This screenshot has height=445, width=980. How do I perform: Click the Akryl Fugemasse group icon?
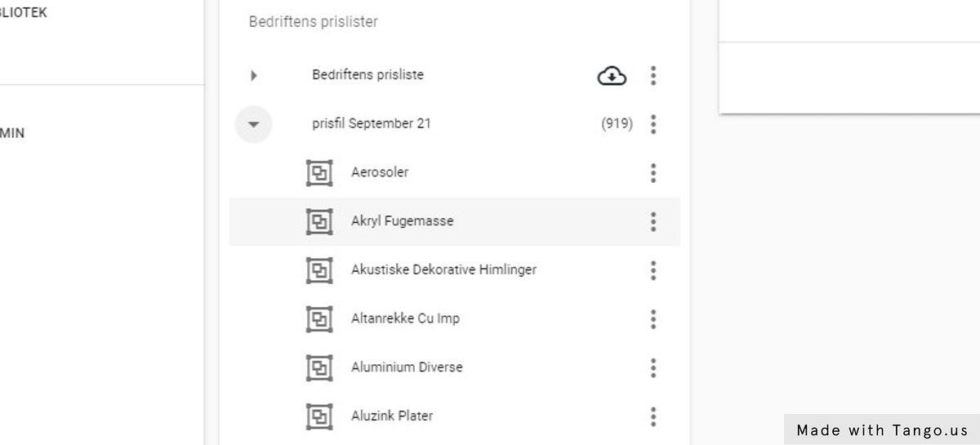(x=319, y=221)
